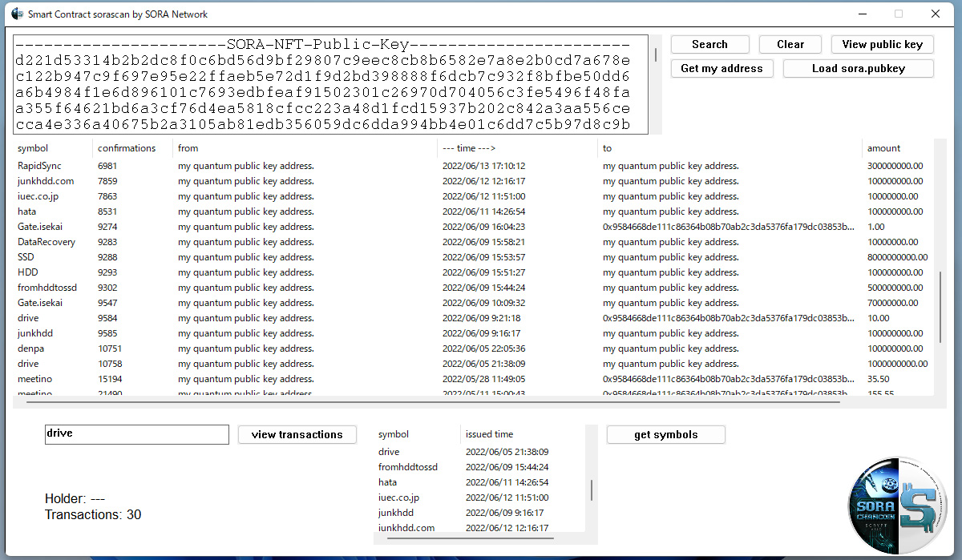Select the RapidSync transaction row
Image resolution: width=962 pixels, height=560 pixels.
coord(474,166)
